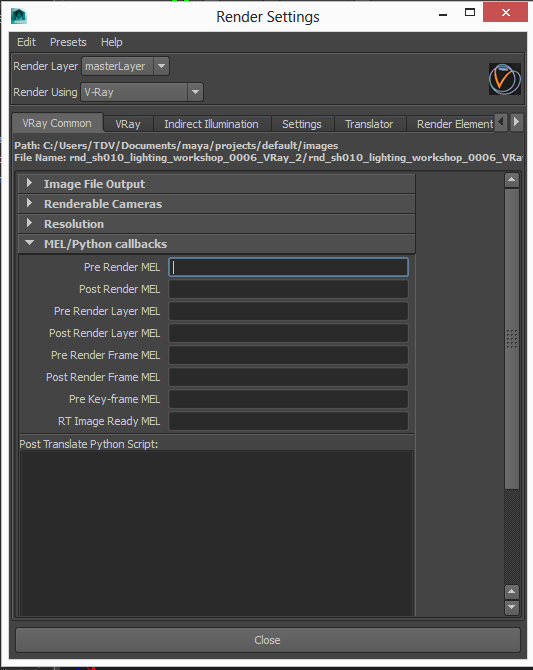Image resolution: width=533 pixels, height=670 pixels.
Task: Click the lower scrollbar up arrow
Action: pos(511,591)
